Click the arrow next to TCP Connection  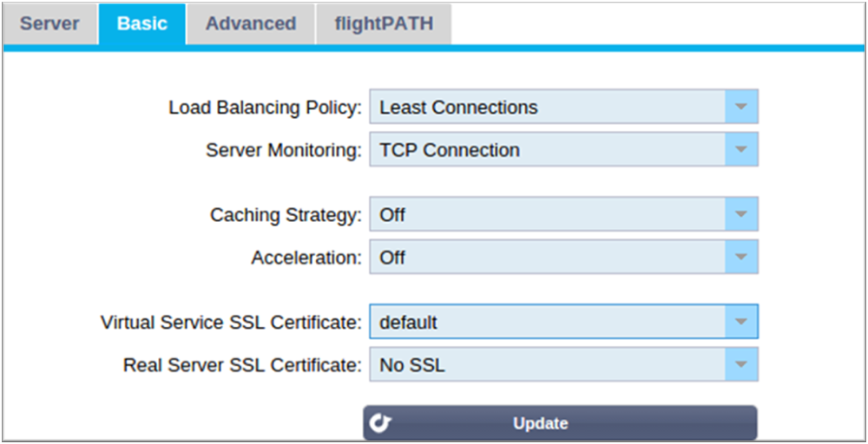pyautogui.click(x=740, y=150)
